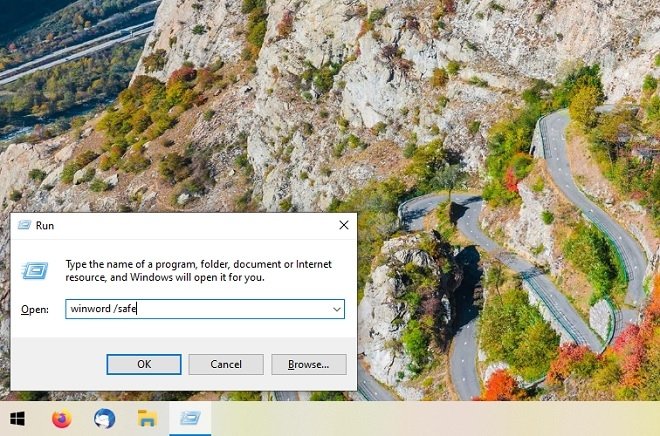Image resolution: width=660 pixels, height=436 pixels.
Task: Select the Run taskbar button
Action: [190, 419]
